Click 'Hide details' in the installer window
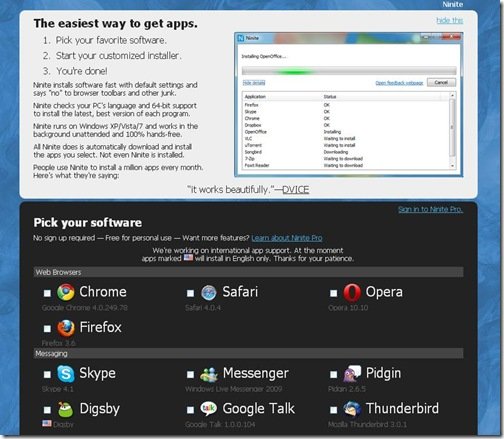504x439 pixels. point(254,83)
